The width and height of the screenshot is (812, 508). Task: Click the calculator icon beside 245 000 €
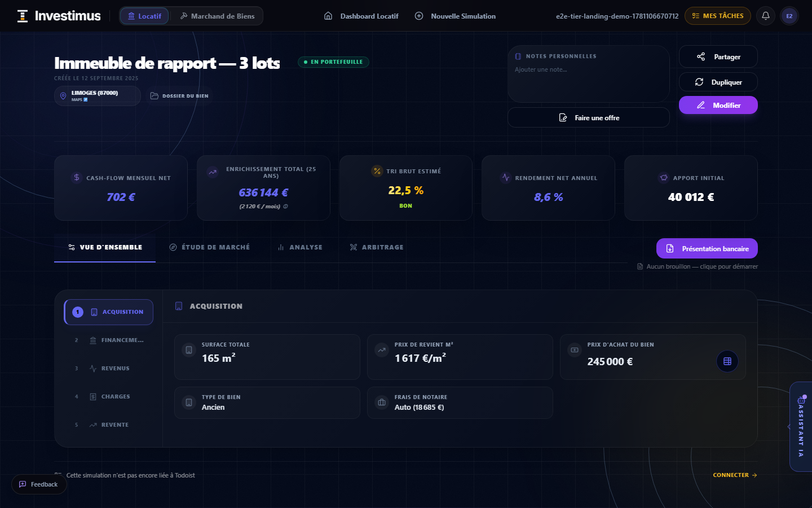727,361
